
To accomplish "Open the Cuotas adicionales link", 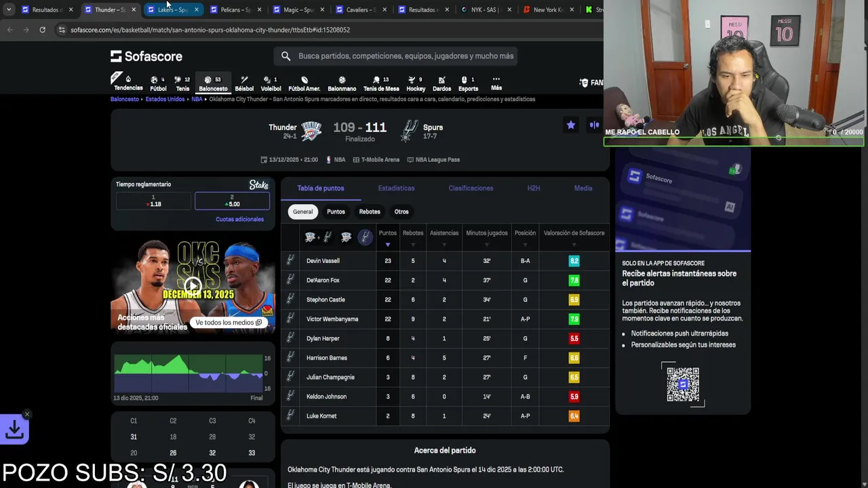I will tap(239, 220).
